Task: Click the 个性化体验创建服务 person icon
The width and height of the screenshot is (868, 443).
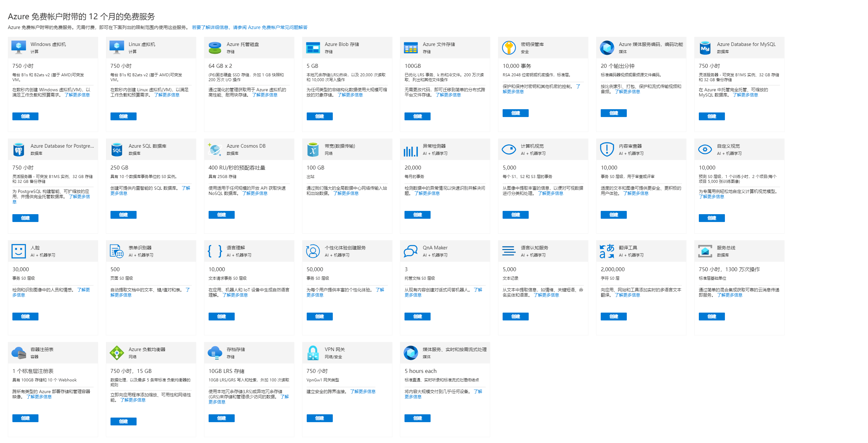Action: click(313, 251)
